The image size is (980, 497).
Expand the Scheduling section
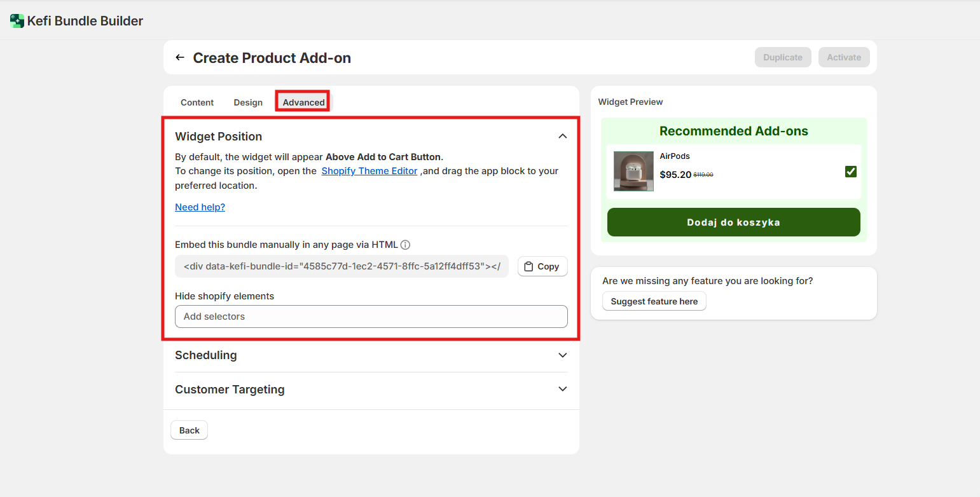pyautogui.click(x=562, y=355)
